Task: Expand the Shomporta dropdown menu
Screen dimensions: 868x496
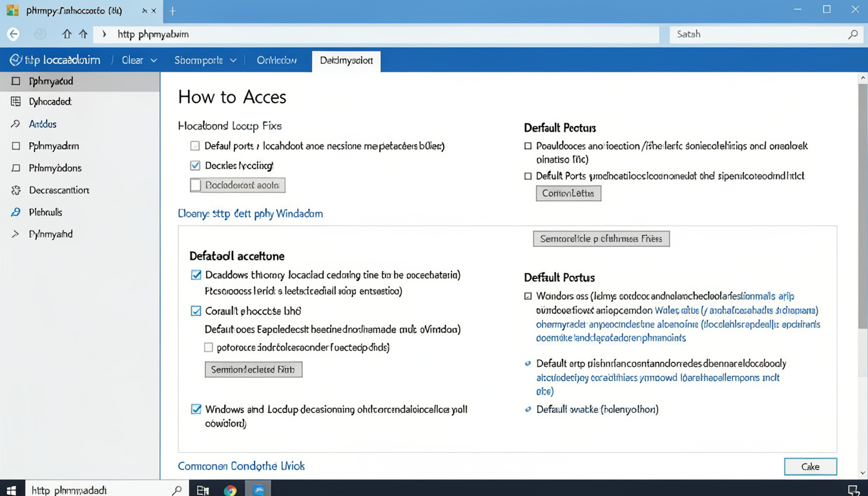Action: [205, 59]
